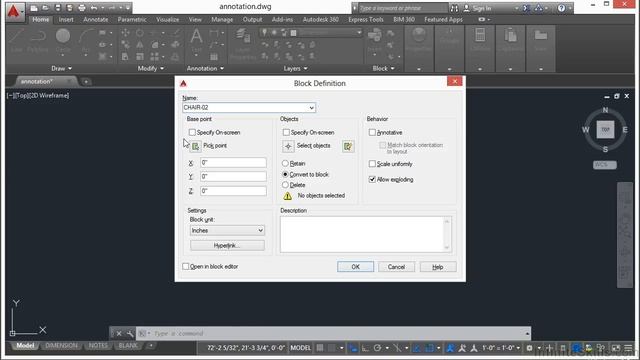Expand the Draw panel dropdown
Screen dimensions: 640x360
(62, 68)
